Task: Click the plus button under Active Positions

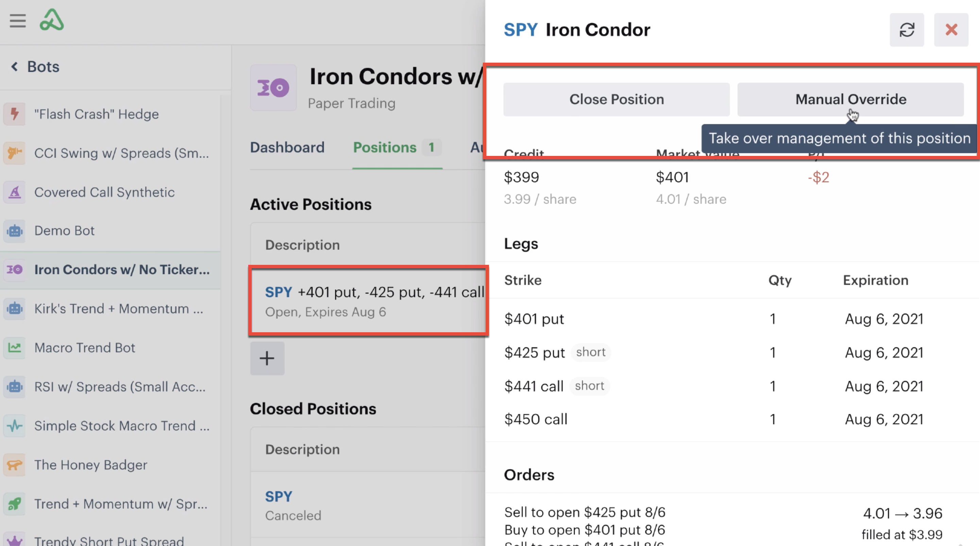Action: pos(267,358)
